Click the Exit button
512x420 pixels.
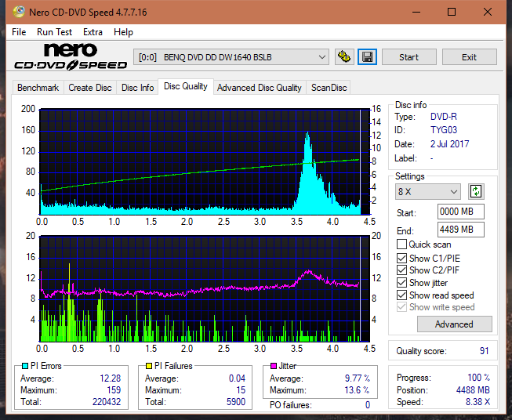pos(469,57)
